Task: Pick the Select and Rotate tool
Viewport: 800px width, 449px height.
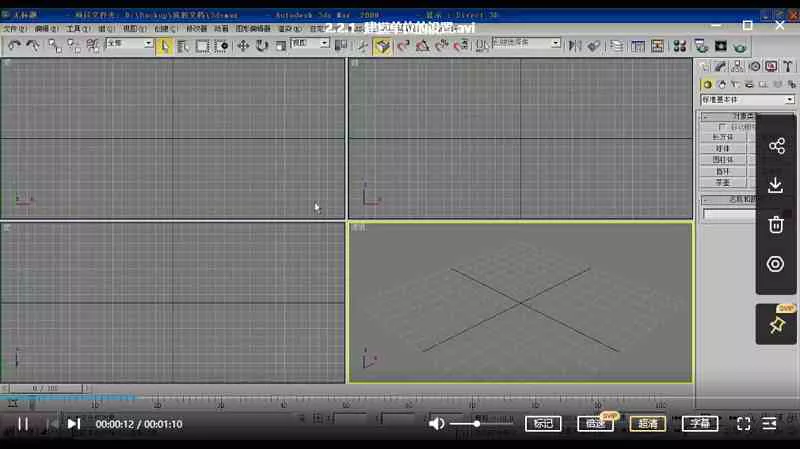Action: (262, 46)
